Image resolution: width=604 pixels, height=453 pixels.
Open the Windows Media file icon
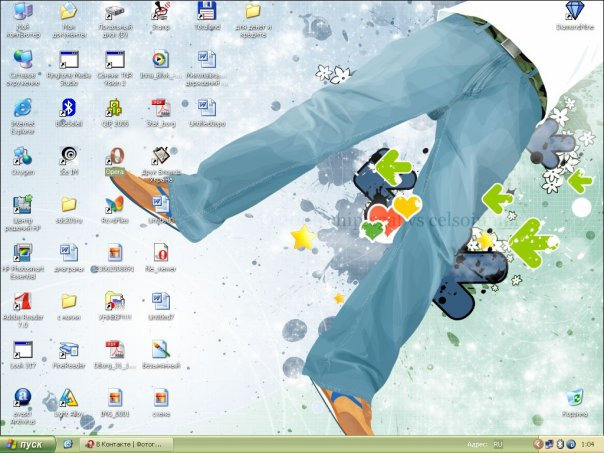[161, 59]
